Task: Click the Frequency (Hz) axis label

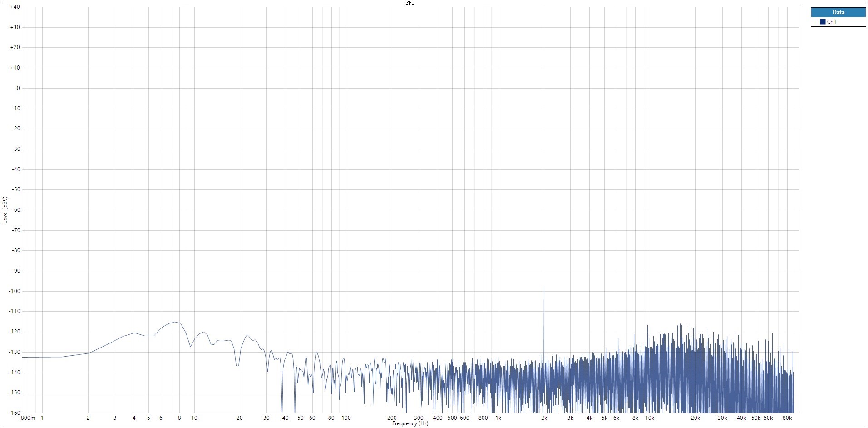Action: pos(410,423)
